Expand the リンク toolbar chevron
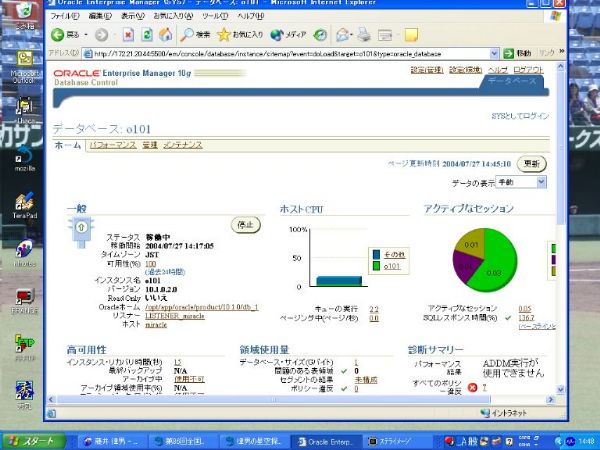This screenshot has height=450, width=600. [x=562, y=52]
